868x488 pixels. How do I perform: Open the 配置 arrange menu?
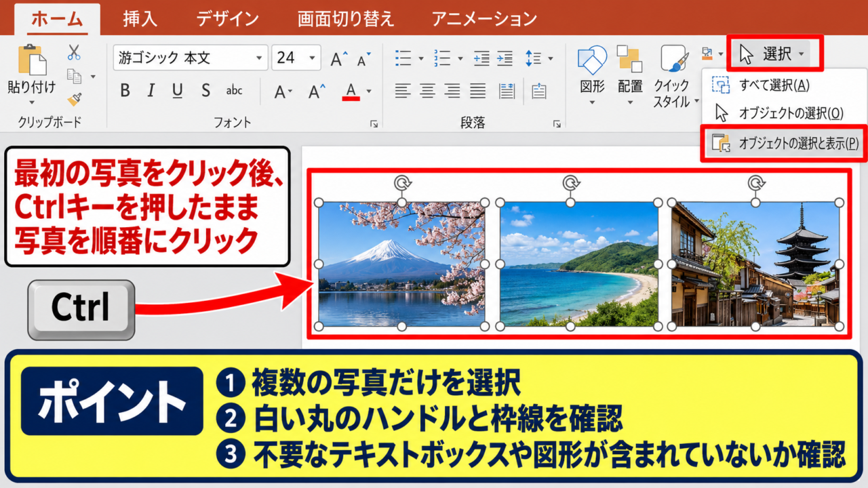pos(630,75)
